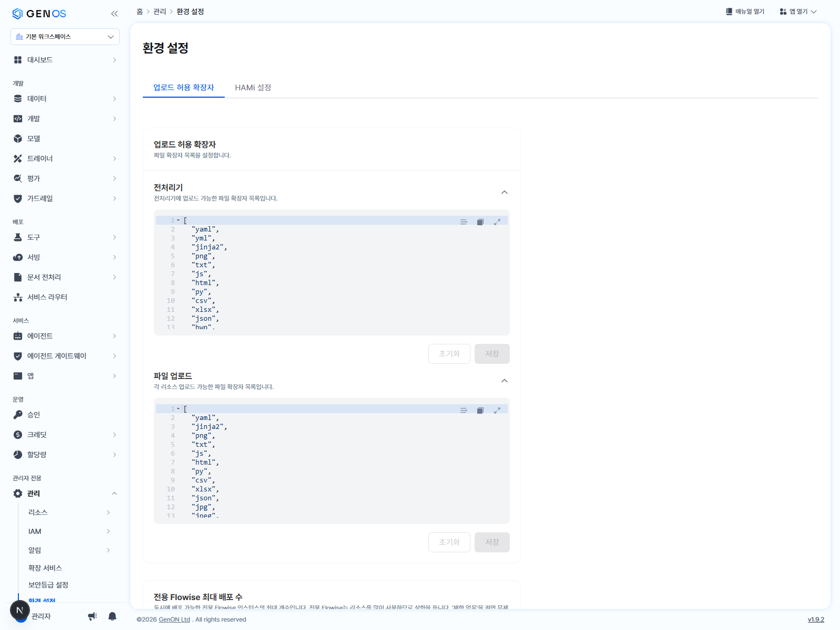Expand the 리소스 submenu

point(108,512)
